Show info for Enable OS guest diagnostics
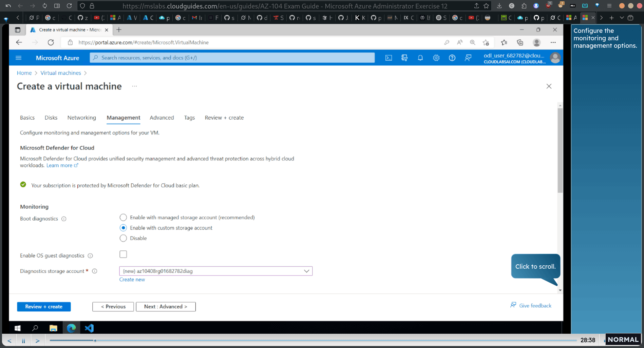This screenshot has width=644, height=348. pos(90,256)
